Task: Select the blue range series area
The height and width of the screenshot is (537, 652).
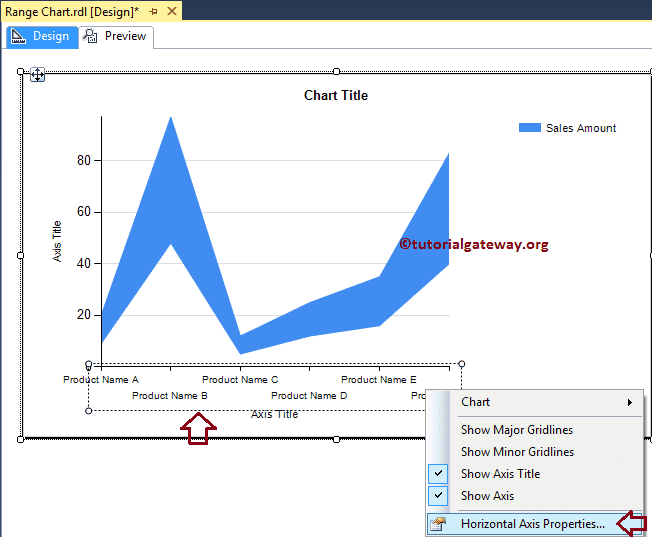Action: tap(170, 183)
